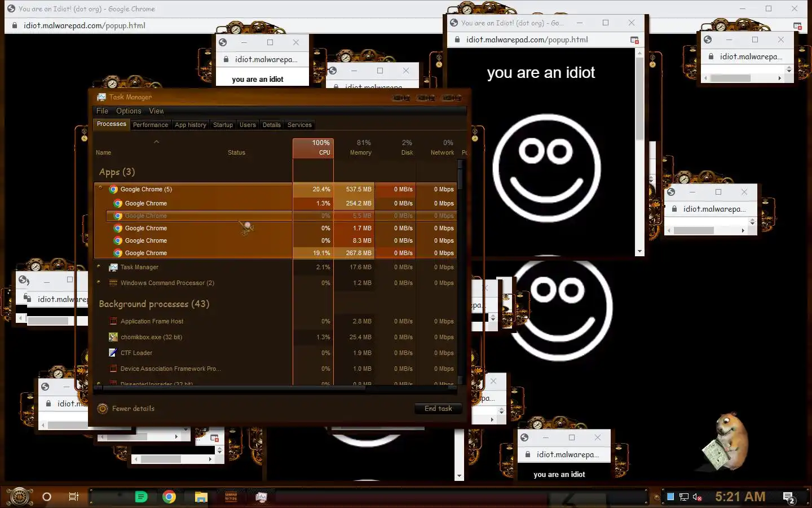Open the Options menu in Task Manager

[x=129, y=111]
